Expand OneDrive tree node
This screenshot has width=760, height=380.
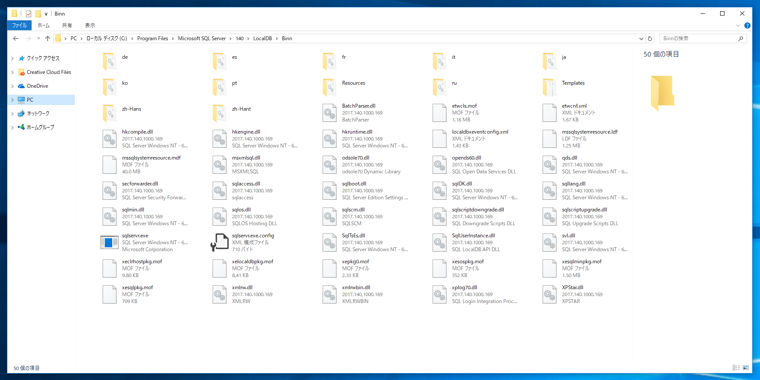12,86
